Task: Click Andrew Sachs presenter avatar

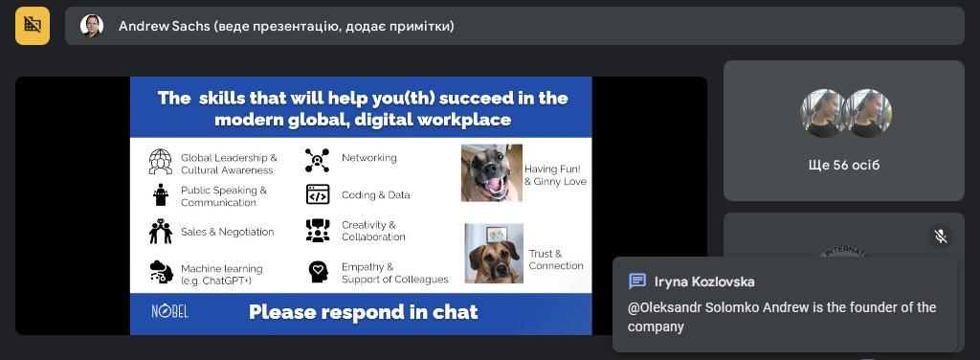Action: (91, 26)
